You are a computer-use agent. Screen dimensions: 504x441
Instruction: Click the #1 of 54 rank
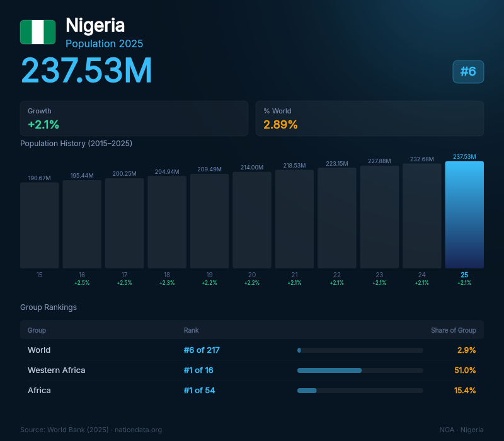tap(199, 390)
